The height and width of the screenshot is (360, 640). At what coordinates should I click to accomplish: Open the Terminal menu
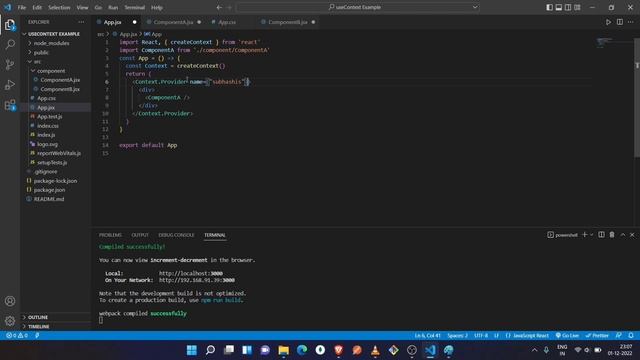(134, 7)
